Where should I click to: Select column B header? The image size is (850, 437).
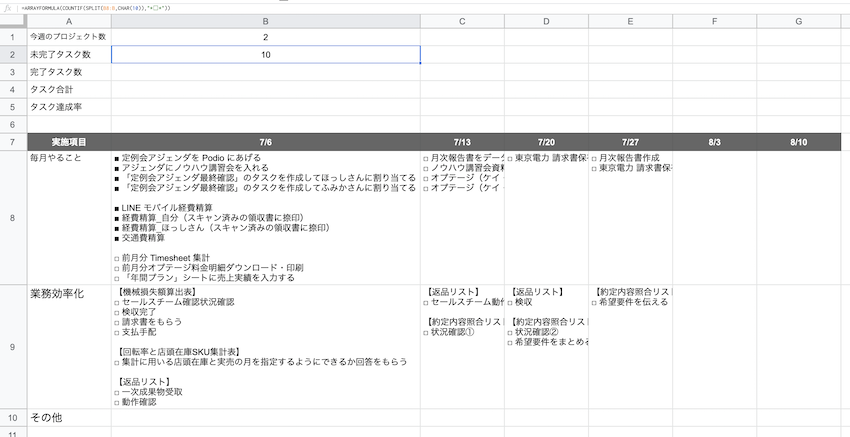click(x=265, y=21)
